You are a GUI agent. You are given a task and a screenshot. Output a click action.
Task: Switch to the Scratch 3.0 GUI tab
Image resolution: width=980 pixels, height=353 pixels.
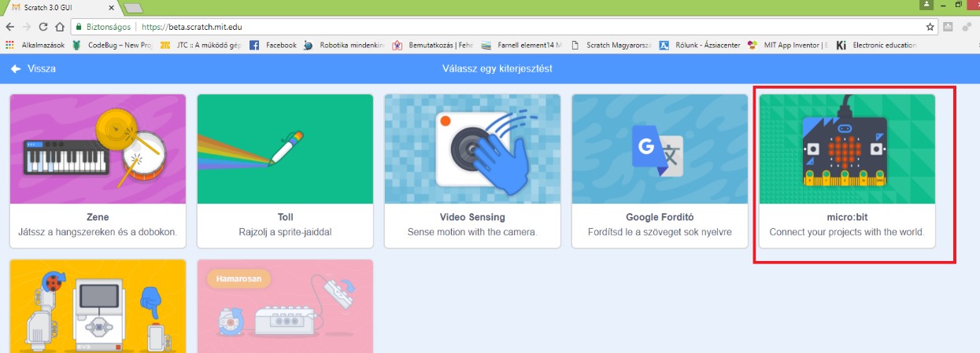55,7
